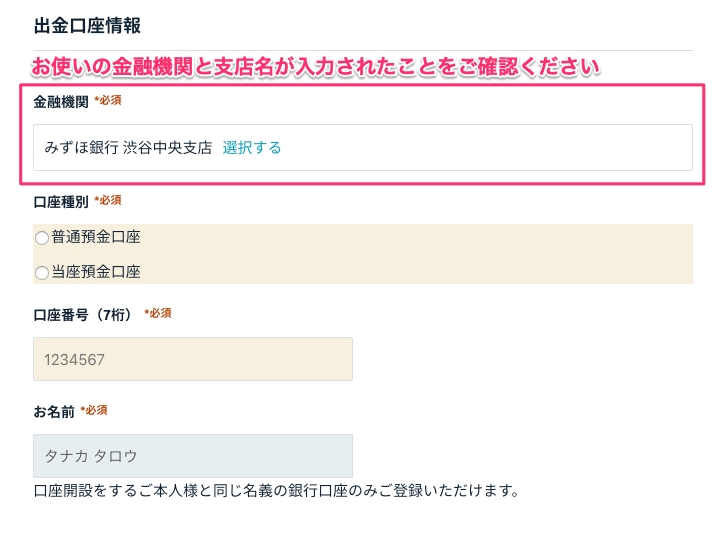Click the みずほ銀行 渋谷中央支店 bank name text
Viewport: 718px width, 556px height.
(x=128, y=148)
